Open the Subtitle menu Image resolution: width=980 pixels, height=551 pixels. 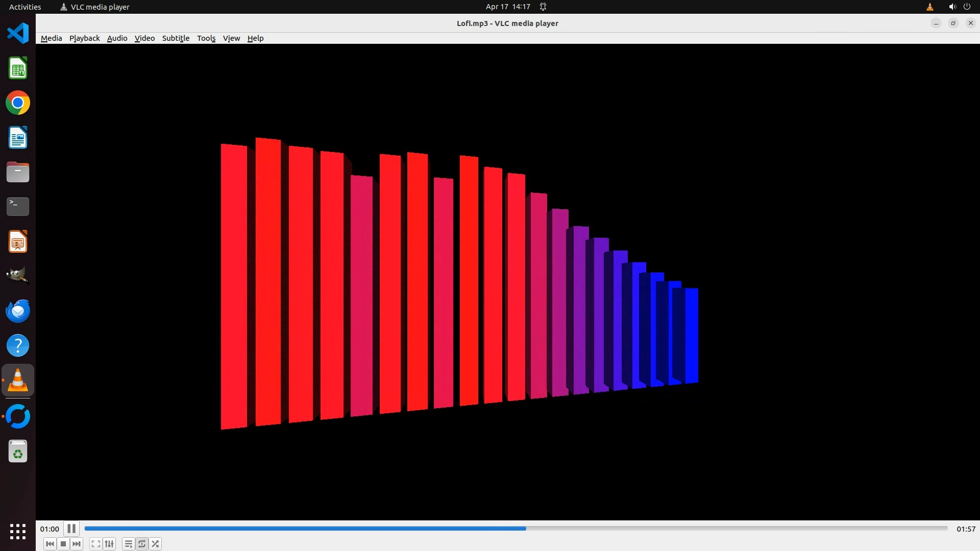click(176, 38)
